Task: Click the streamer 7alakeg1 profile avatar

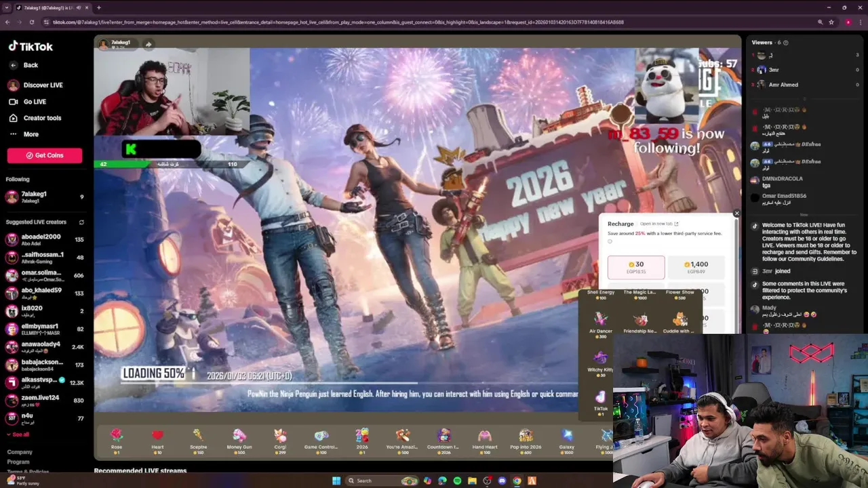Action: click(104, 45)
